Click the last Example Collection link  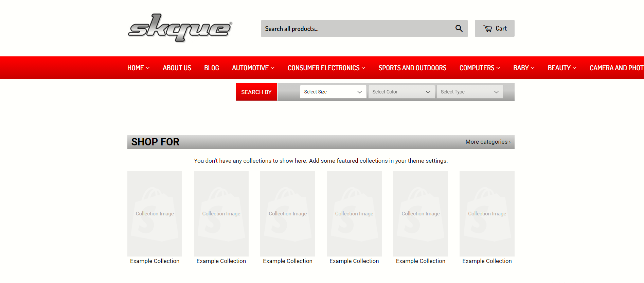tap(487, 261)
